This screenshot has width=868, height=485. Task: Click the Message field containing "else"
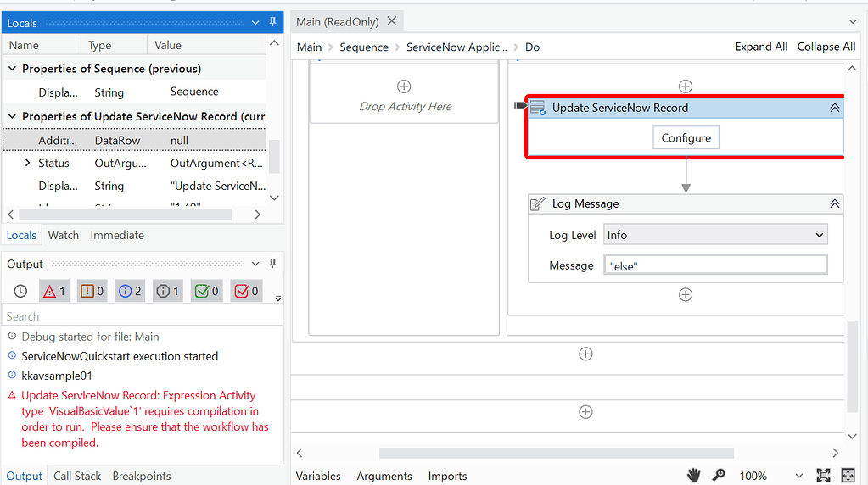tap(715, 265)
